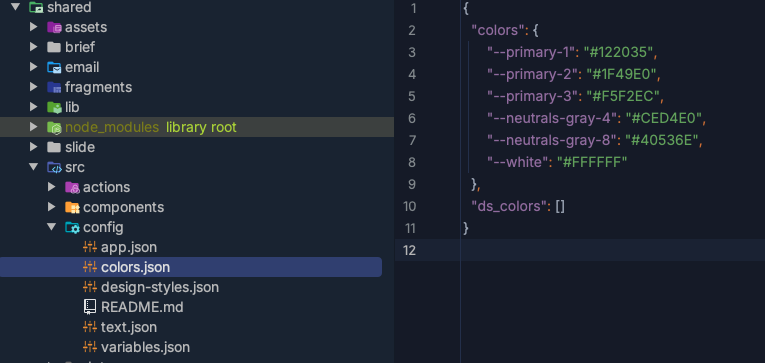Viewport: 765px width, 363px height.
Task: Click the "colors" key in editor
Action: click(x=497, y=30)
